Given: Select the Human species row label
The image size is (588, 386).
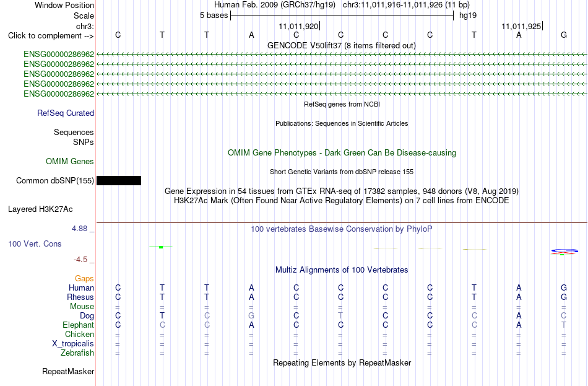Looking at the screenshot, I should (81, 287).
